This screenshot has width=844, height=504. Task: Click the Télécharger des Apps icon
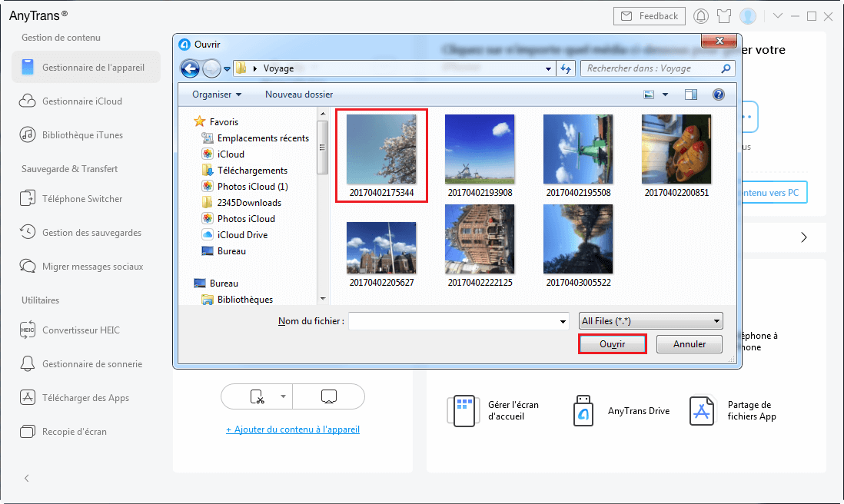(28, 397)
